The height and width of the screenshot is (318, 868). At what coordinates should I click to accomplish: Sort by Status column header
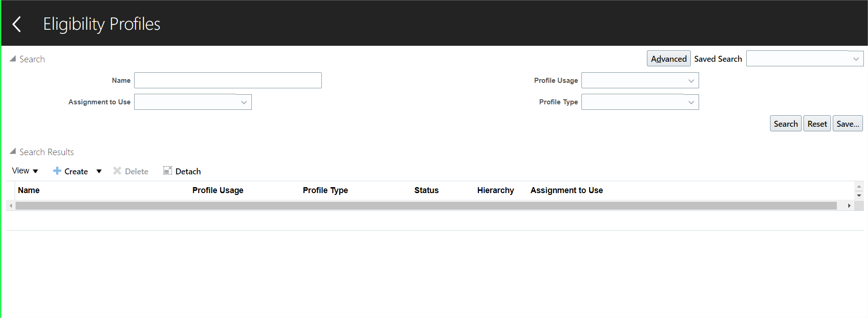[x=427, y=190]
